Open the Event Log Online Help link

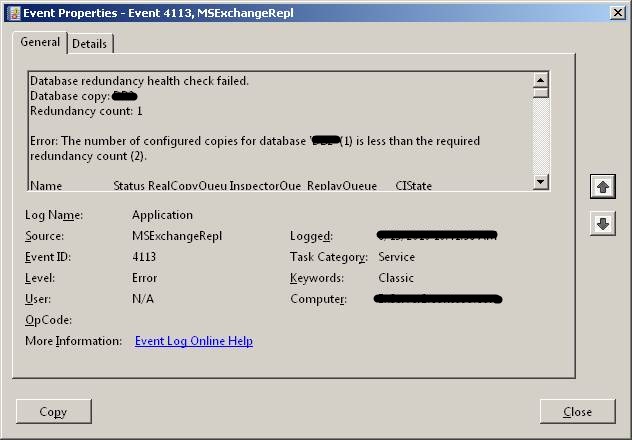(194, 341)
